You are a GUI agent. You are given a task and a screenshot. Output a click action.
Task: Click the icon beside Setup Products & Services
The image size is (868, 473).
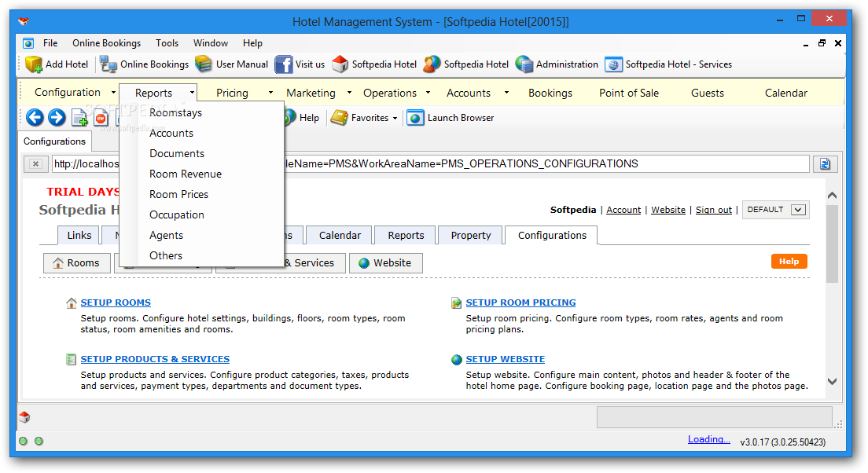[71, 359]
